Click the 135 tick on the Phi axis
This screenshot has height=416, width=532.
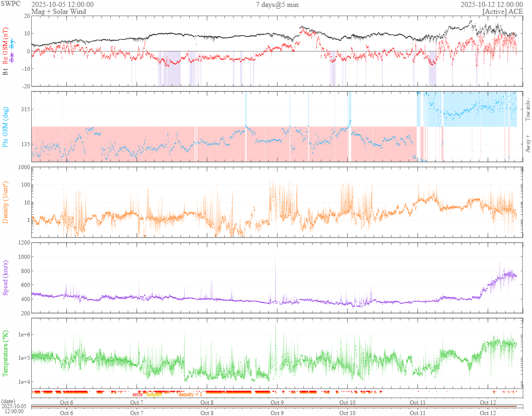(25, 144)
